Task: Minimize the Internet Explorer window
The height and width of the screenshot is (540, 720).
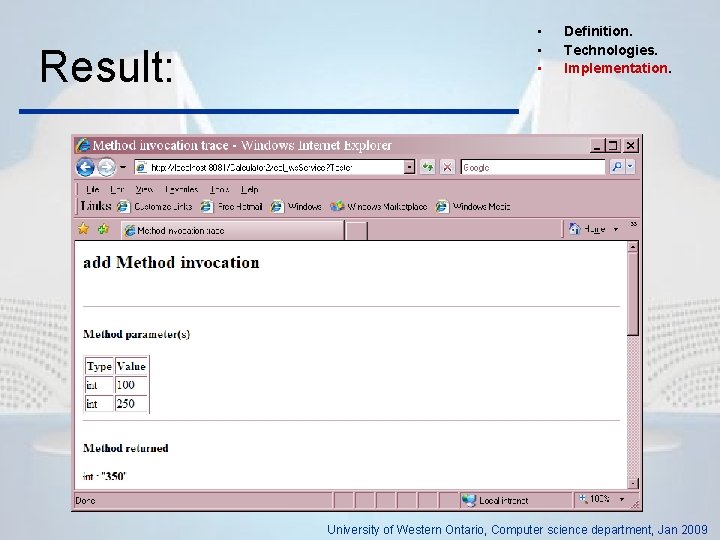Action: pos(596,146)
